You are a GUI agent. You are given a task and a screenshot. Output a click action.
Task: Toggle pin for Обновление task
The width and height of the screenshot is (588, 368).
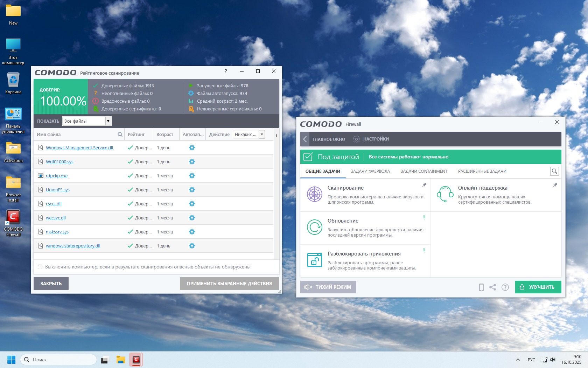(x=424, y=218)
